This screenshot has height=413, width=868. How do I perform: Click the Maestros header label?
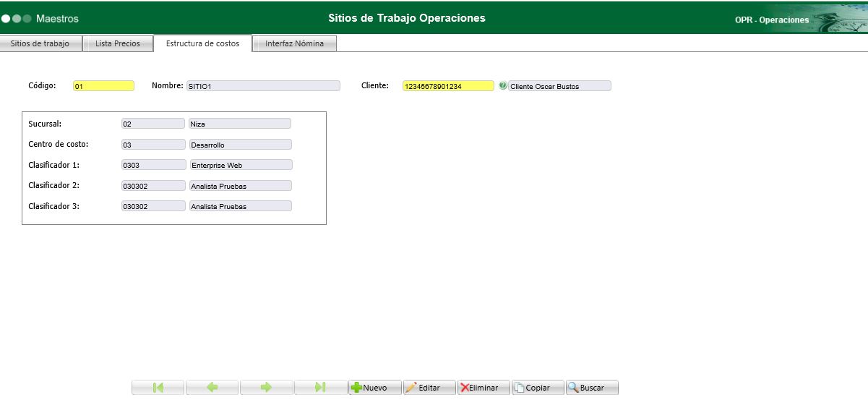[57, 18]
